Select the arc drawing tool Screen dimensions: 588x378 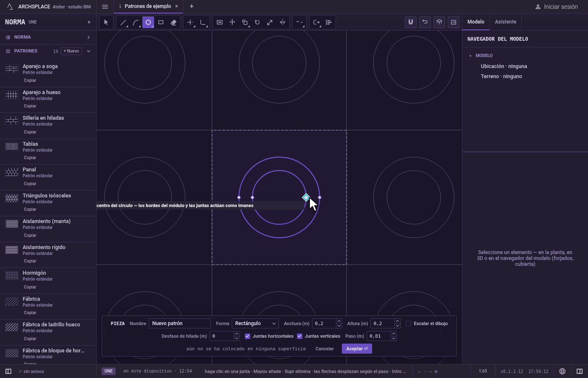pos(136,22)
